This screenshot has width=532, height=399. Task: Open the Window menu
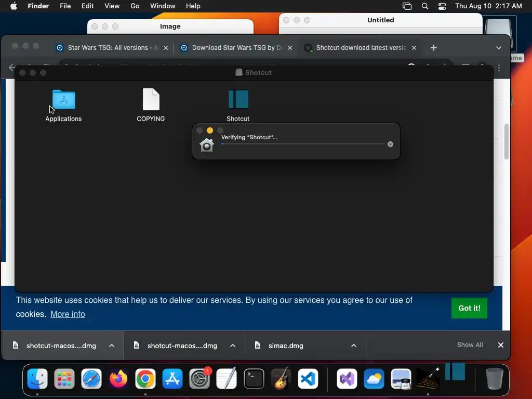click(163, 6)
